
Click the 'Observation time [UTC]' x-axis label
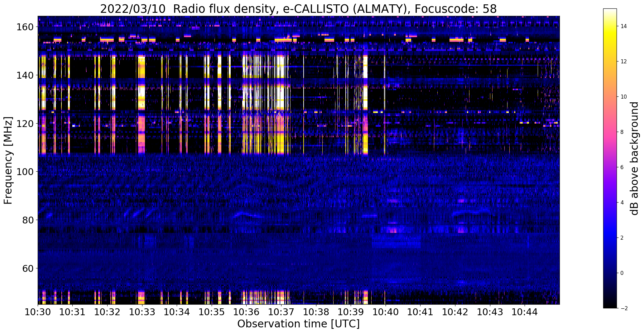(x=298, y=324)
